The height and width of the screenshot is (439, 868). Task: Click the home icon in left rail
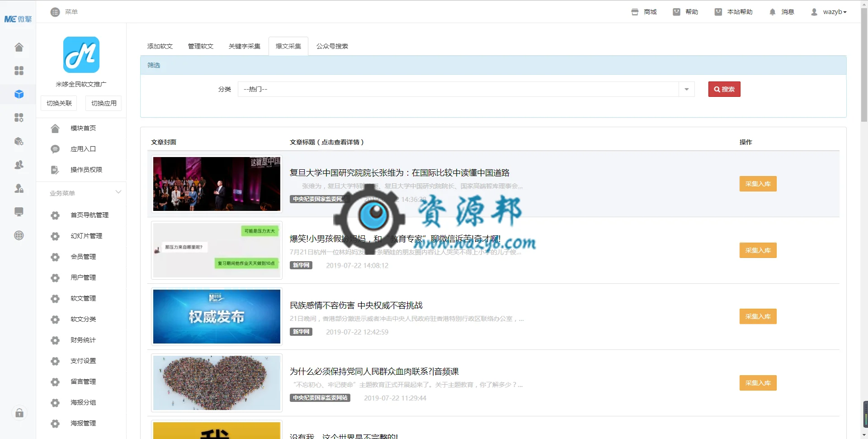[x=19, y=47]
